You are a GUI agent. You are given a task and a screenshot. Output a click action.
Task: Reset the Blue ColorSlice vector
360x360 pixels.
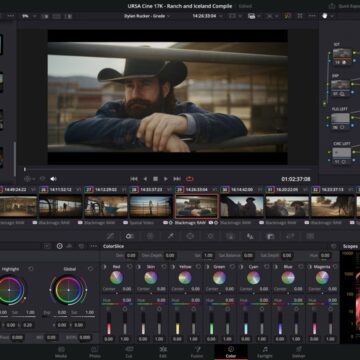301,267
